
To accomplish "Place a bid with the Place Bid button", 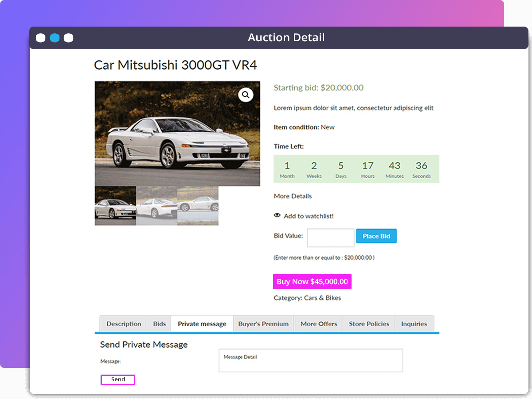I will coord(376,236).
